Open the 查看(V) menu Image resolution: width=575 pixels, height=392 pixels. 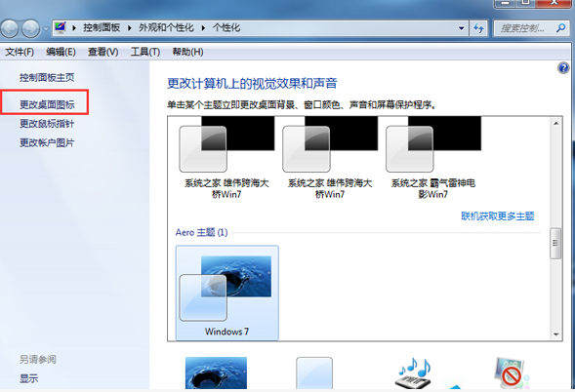103,52
